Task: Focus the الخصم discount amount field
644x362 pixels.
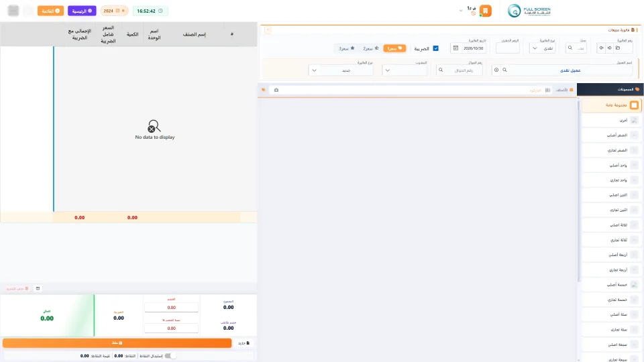Action: click(x=171, y=308)
